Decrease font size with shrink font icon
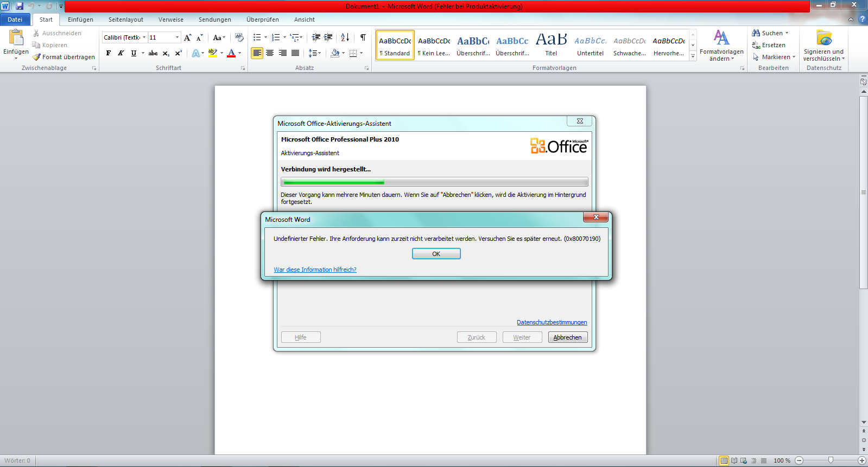This screenshot has width=868, height=467. (200, 37)
